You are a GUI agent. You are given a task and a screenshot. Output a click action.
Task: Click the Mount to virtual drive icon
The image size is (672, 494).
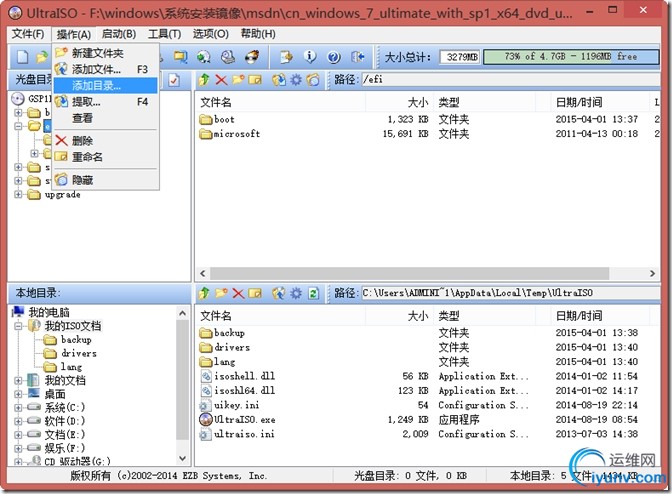[x=228, y=57]
